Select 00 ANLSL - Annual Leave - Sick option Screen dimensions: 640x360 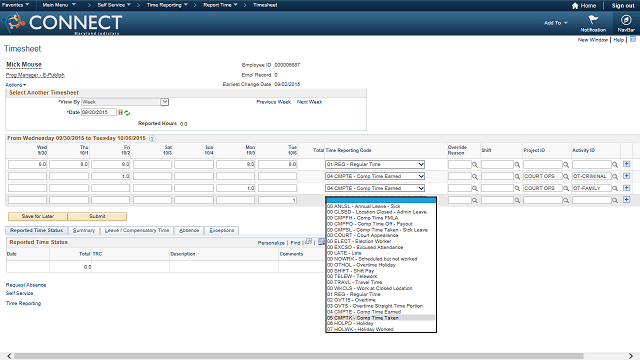click(x=380, y=206)
